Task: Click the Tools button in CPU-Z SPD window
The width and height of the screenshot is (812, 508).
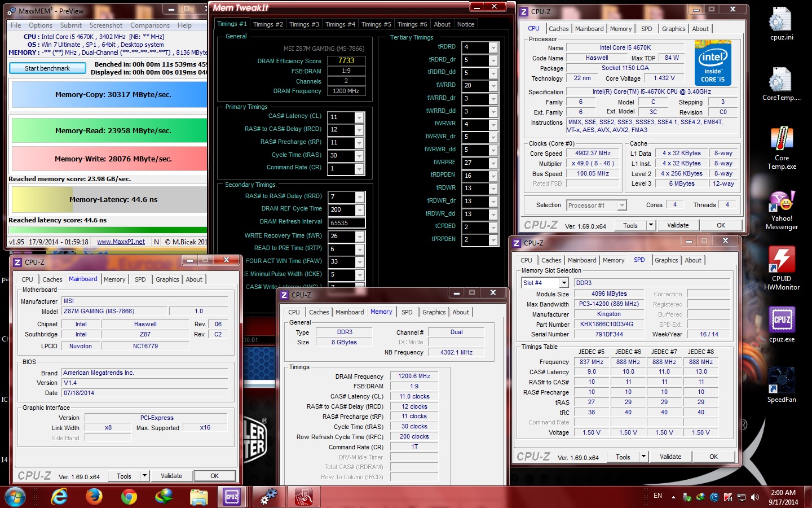Action: 623,457
